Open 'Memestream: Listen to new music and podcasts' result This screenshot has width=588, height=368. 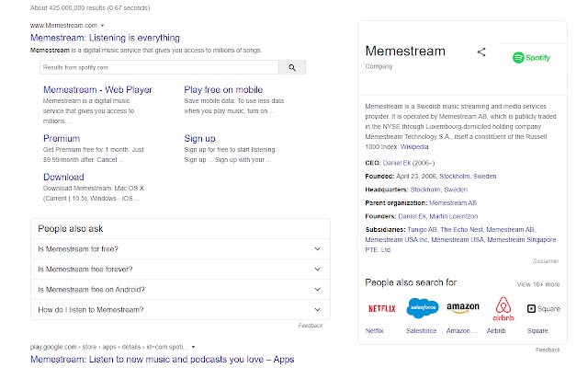[163, 360]
